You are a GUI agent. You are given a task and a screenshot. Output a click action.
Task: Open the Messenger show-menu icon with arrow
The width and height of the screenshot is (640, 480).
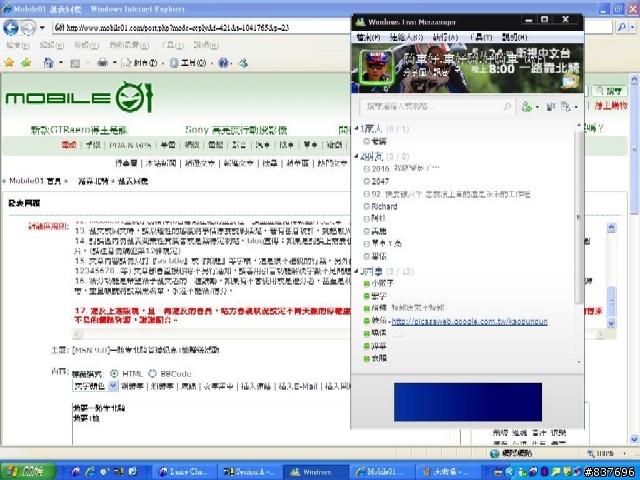[x=569, y=107]
